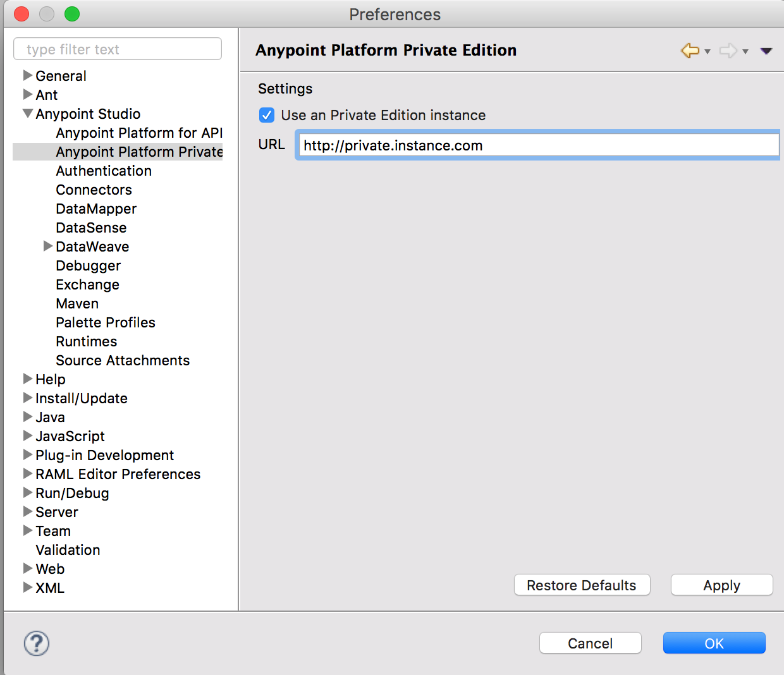The image size is (784, 675).
Task: Open Maven preferences under Anypoint Studio
Action: 77,303
